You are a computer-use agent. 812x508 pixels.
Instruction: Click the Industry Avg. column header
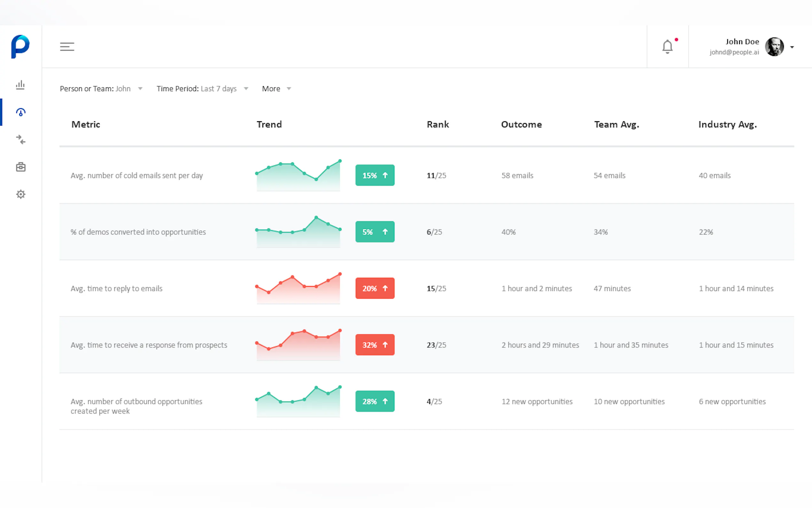(727, 125)
